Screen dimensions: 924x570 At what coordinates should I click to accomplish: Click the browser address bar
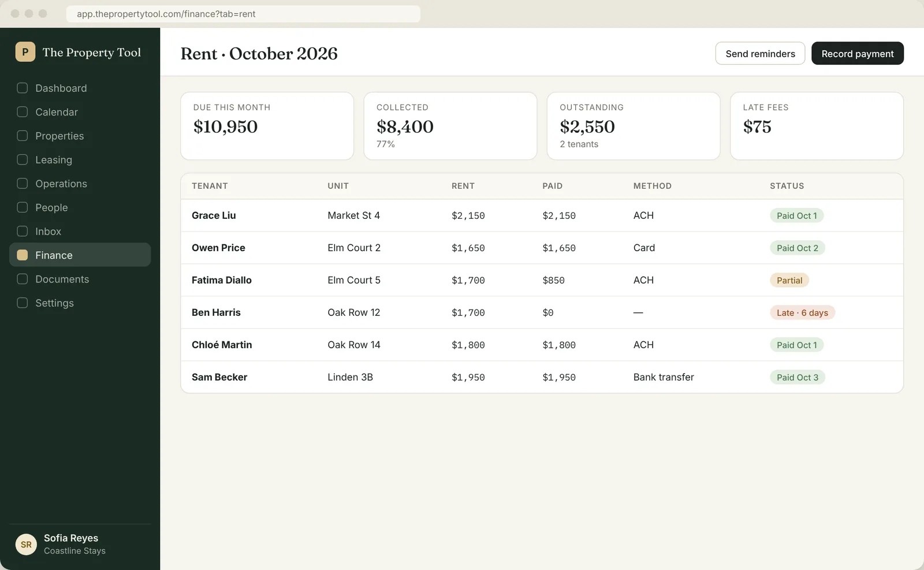(x=243, y=14)
